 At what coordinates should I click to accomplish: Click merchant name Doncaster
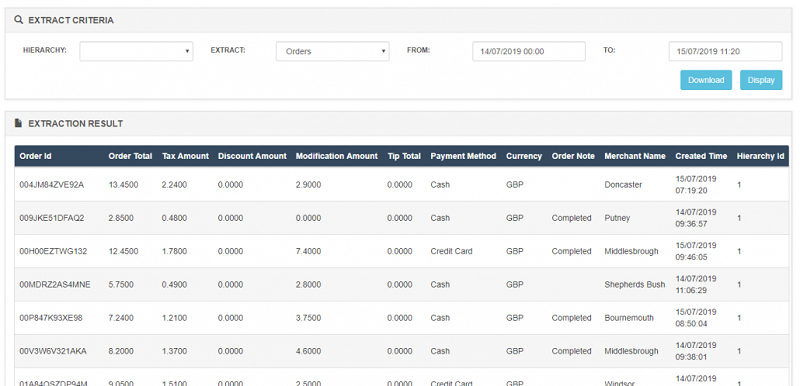[623, 185]
